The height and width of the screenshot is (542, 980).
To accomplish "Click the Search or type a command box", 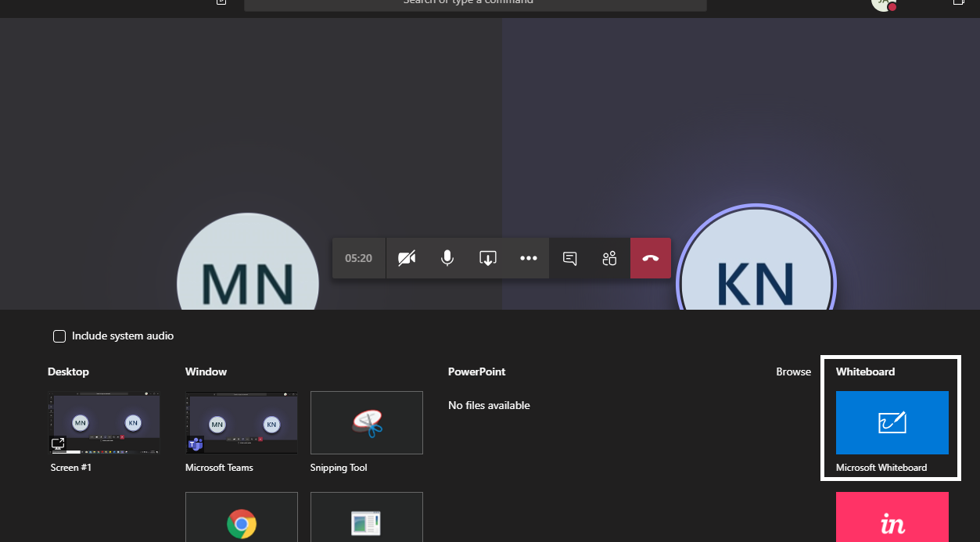I will (x=475, y=4).
